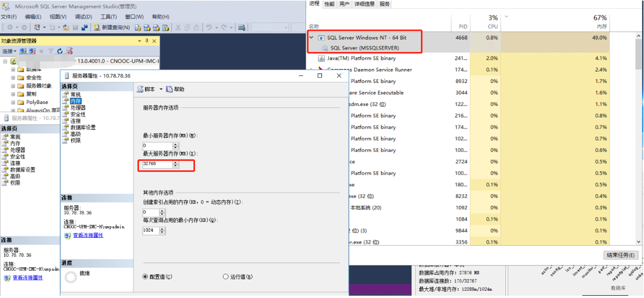The image size is (644, 298).
Task: Click the Copy icon in SSMS toolbar
Action: point(187,27)
